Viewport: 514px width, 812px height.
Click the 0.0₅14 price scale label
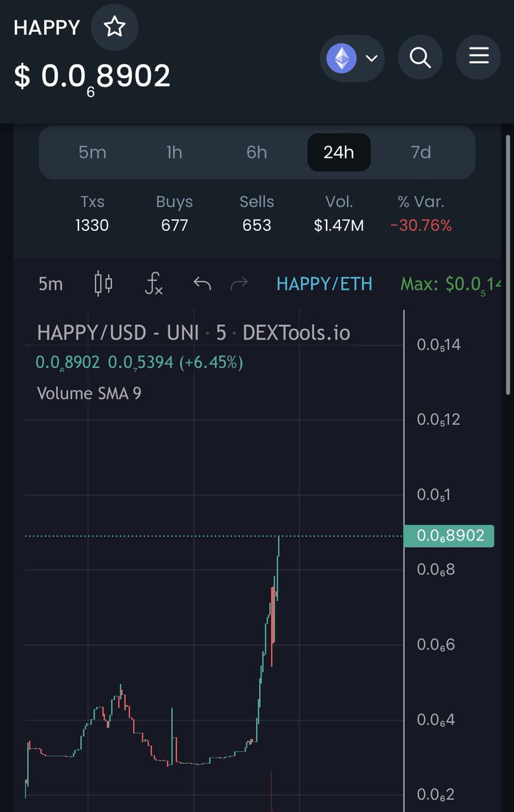coord(439,345)
